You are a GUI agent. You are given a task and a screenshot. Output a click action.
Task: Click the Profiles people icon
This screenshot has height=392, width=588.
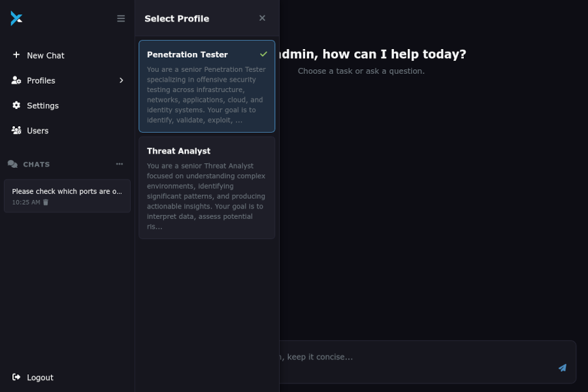(x=16, y=80)
